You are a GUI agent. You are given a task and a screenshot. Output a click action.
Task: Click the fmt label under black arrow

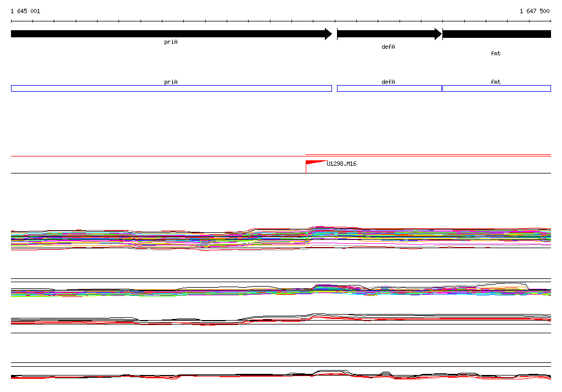pos(496,53)
